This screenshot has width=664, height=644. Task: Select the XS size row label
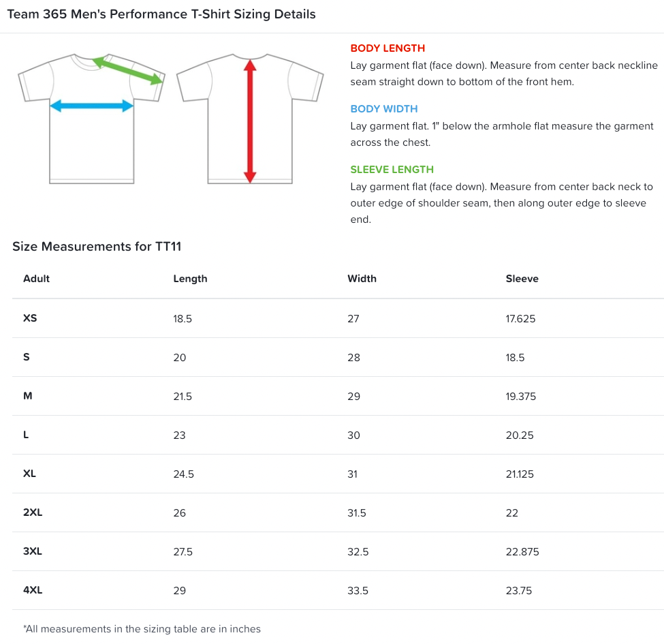click(x=30, y=318)
